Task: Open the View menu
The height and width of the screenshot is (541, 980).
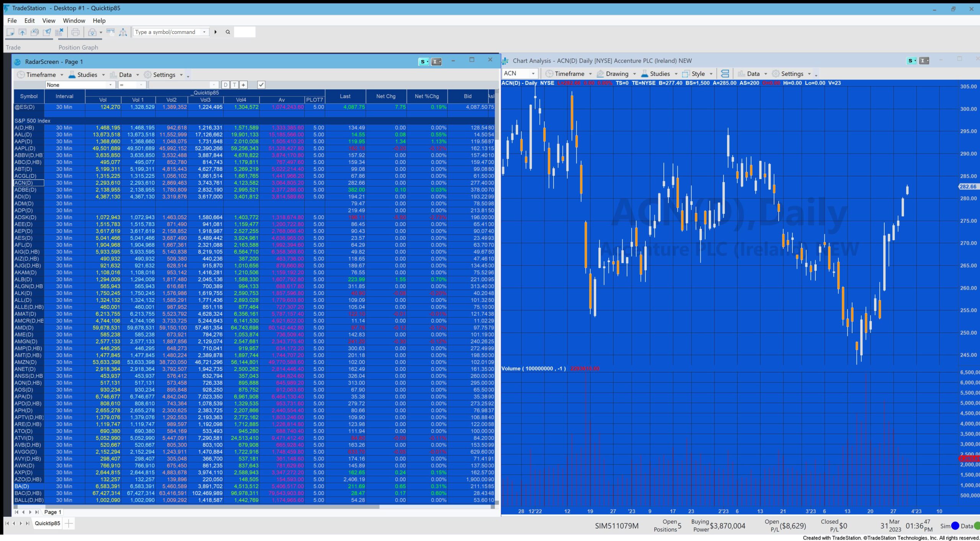Action: click(49, 20)
